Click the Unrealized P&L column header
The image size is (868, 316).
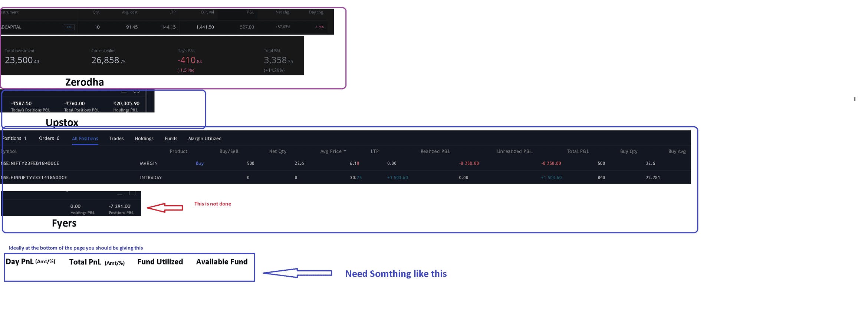click(515, 152)
